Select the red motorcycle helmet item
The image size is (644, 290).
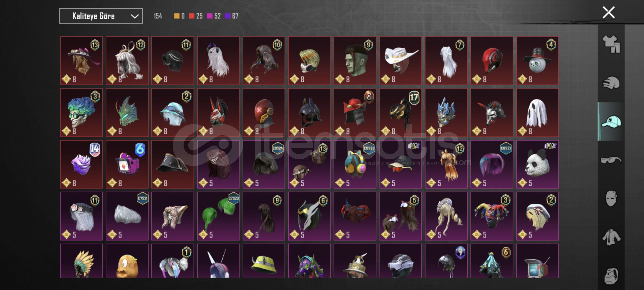[492, 61]
